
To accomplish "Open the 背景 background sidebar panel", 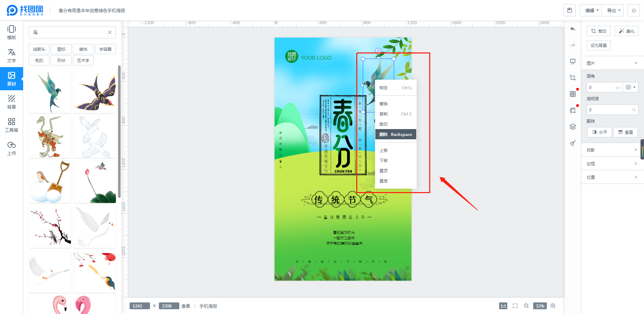I will point(12,102).
